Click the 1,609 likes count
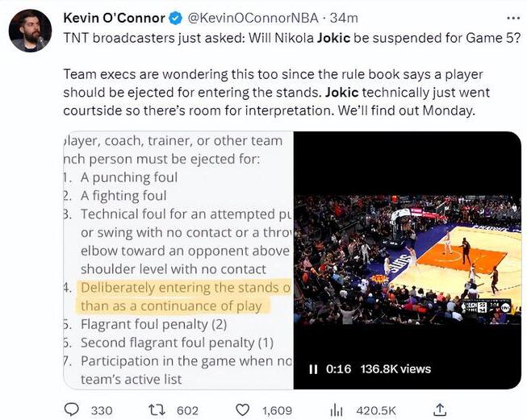This screenshot has height=420, width=527. pyautogui.click(x=277, y=410)
